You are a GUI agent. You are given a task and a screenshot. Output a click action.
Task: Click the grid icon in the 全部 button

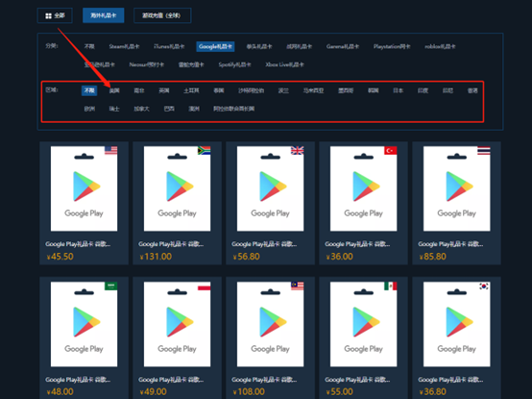pos(49,16)
